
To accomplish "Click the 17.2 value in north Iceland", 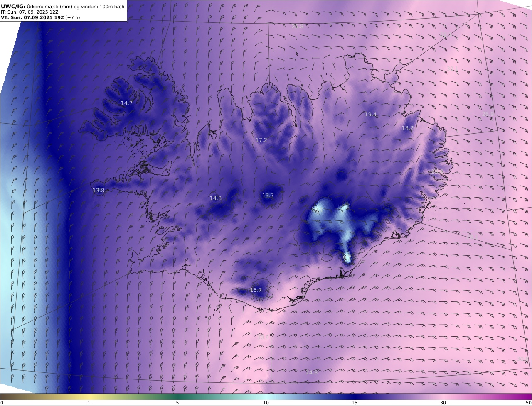I will (261, 140).
